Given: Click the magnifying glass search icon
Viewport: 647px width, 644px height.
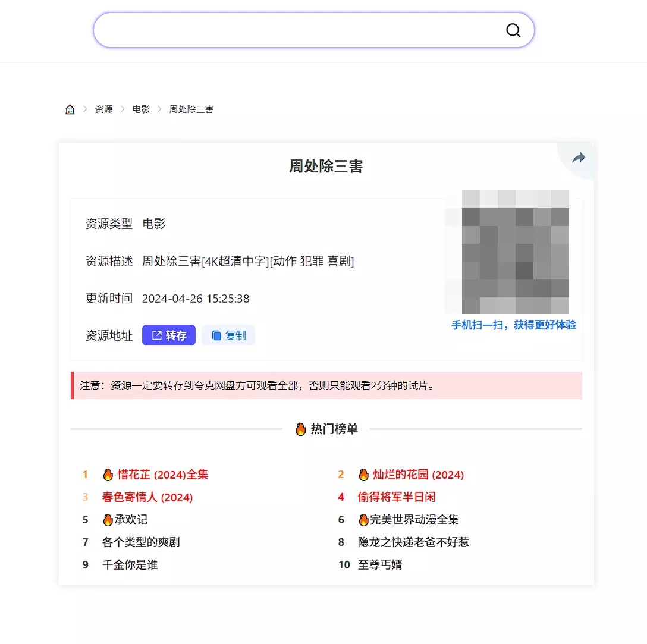Looking at the screenshot, I should [x=513, y=30].
